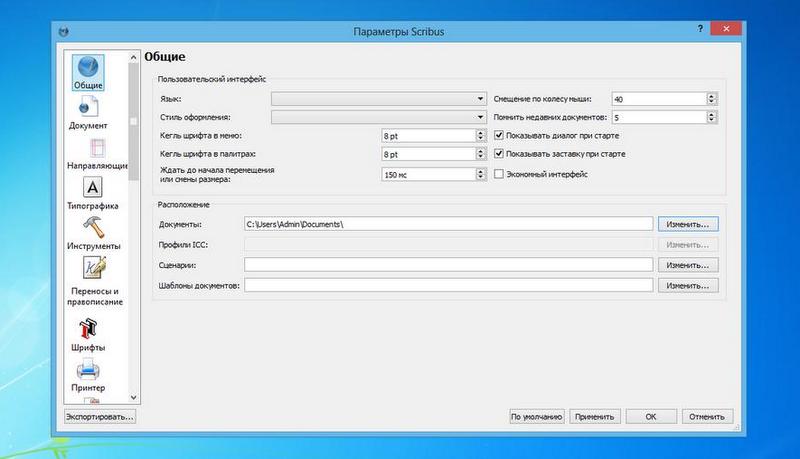Increase Кегль шрифта в меню value
800x459 pixels.
click(x=480, y=133)
